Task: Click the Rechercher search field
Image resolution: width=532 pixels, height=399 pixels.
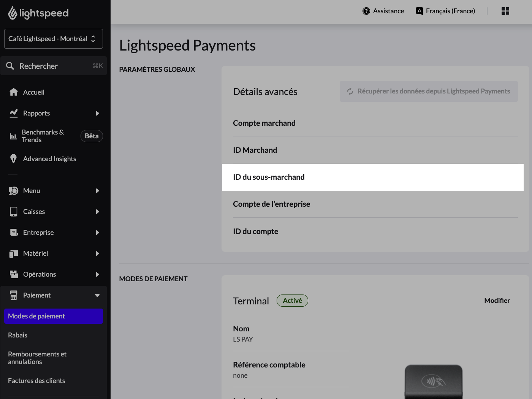Action: [x=53, y=66]
